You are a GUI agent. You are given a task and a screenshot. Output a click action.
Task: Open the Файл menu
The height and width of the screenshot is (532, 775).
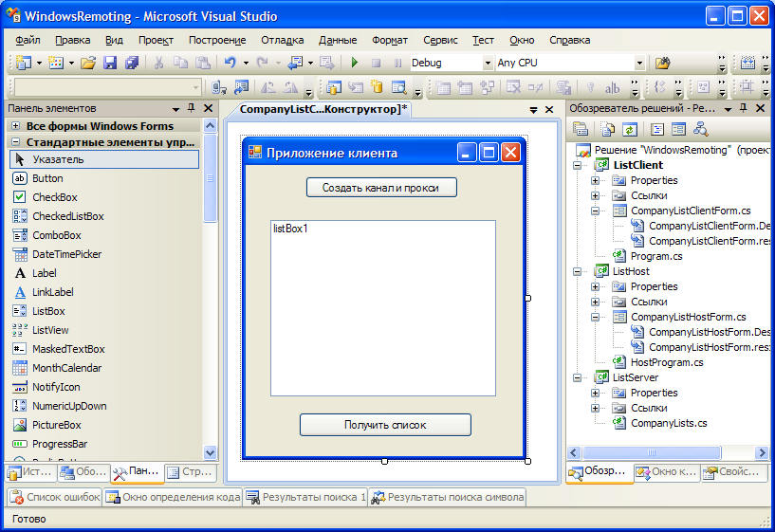point(28,40)
